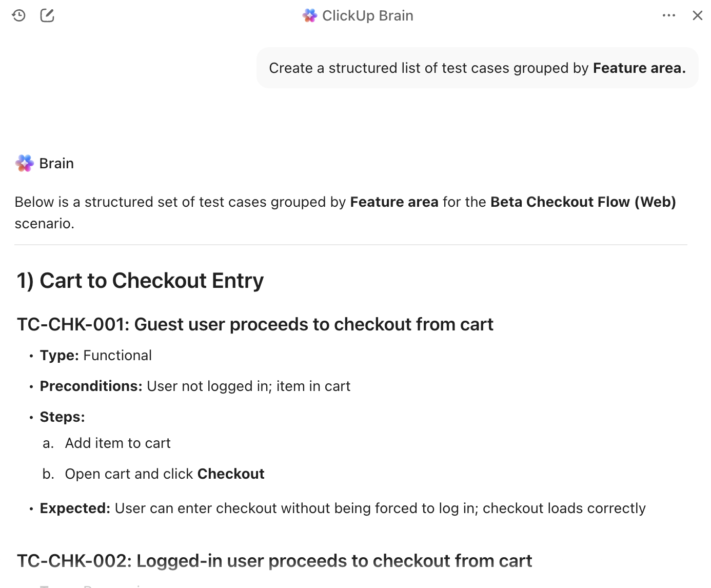Click bold Beta Checkout Flow (Web) text
The image size is (711, 588).
click(583, 202)
